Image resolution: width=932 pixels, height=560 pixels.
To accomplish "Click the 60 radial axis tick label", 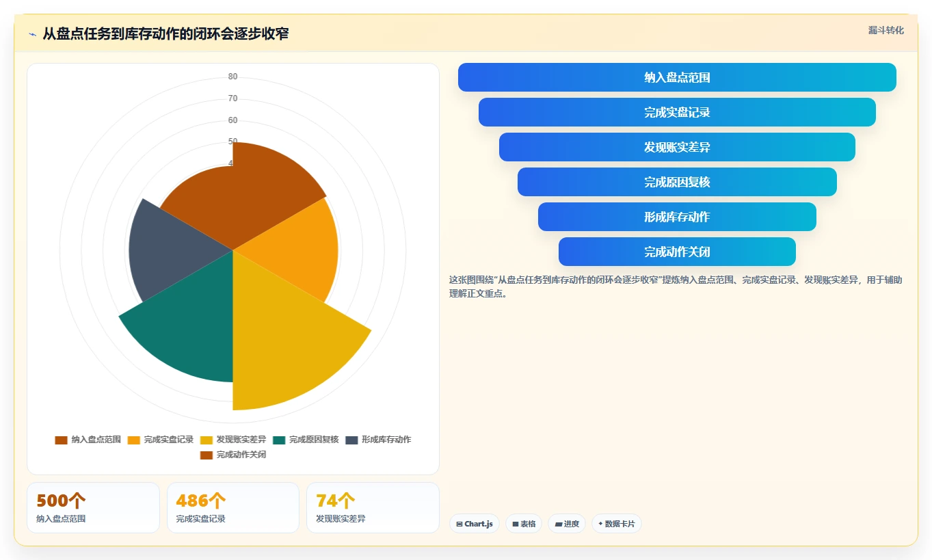I will pos(233,120).
